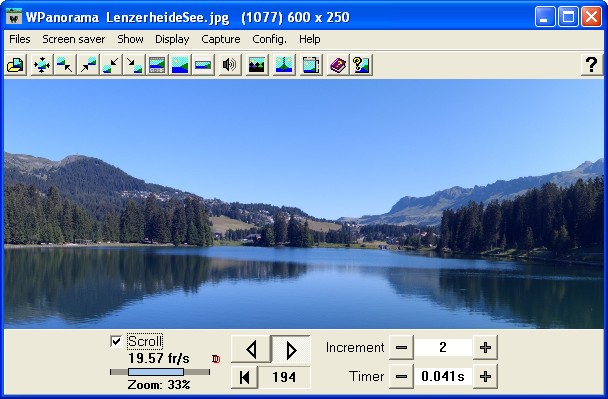
Task: Click the Increment value field showing 2
Action: pyautogui.click(x=443, y=347)
